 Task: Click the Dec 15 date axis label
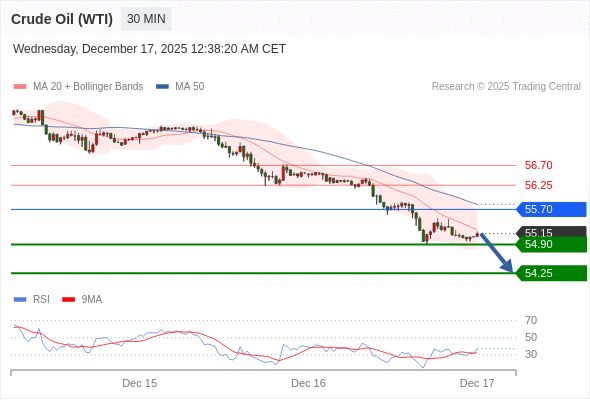click(x=140, y=383)
